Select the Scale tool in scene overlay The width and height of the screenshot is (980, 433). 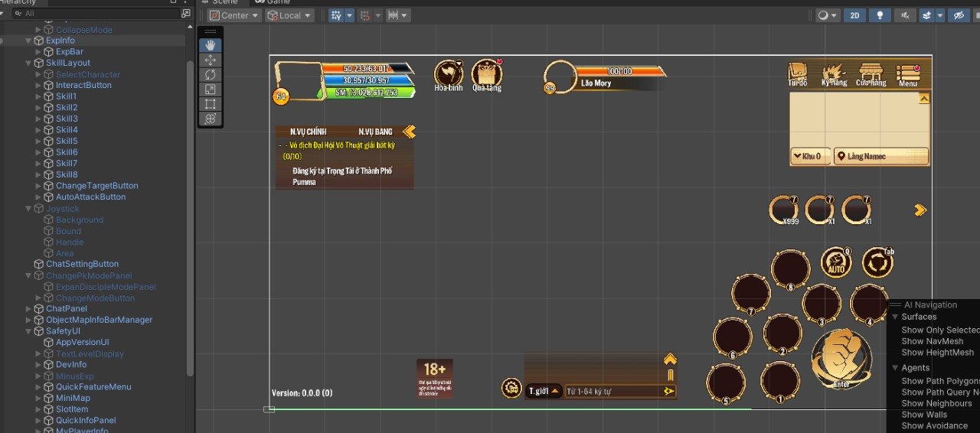211,89
